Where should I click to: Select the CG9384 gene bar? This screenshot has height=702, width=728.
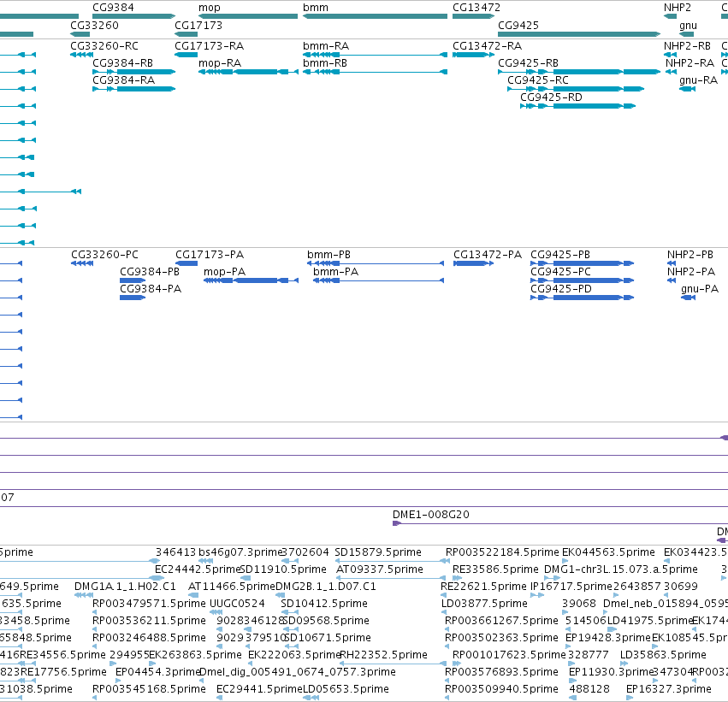[133, 16]
